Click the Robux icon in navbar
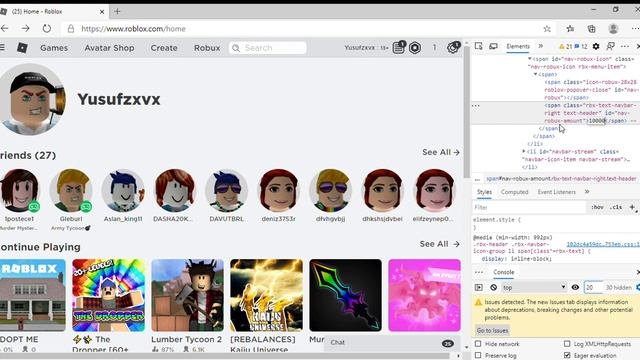 pyautogui.click(x=415, y=48)
